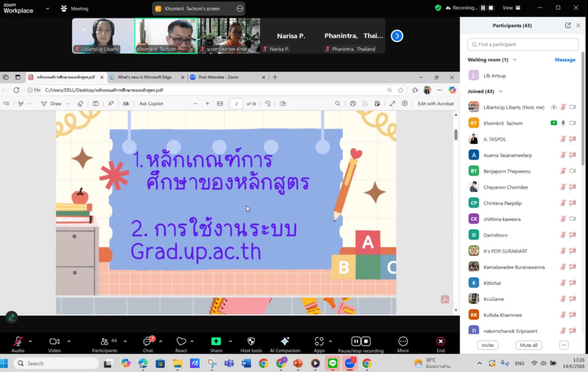Viewport: 588px width, 372px height.
Task: Pause the recording in bottom toolbar
Action: pyautogui.click(x=356, y=341)
